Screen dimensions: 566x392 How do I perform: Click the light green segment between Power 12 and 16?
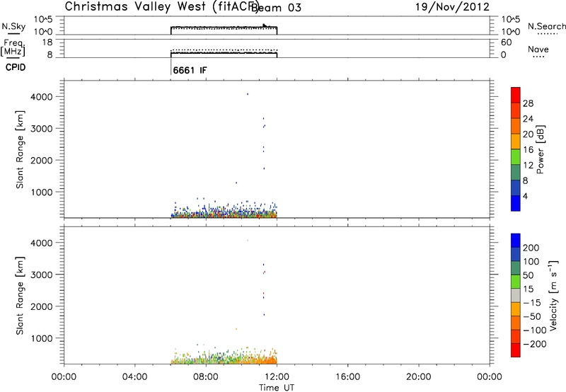click(x=516, y=156)
